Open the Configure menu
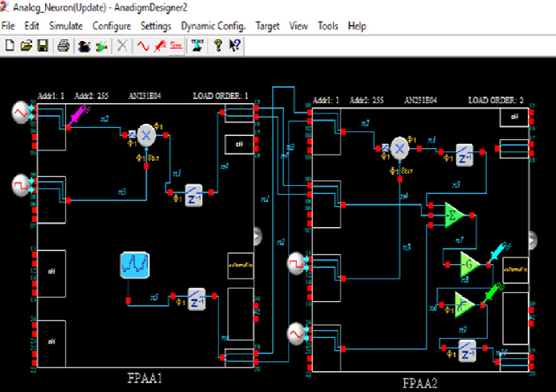The width and height of the screenshot is (556, 392). pos(112,26)
